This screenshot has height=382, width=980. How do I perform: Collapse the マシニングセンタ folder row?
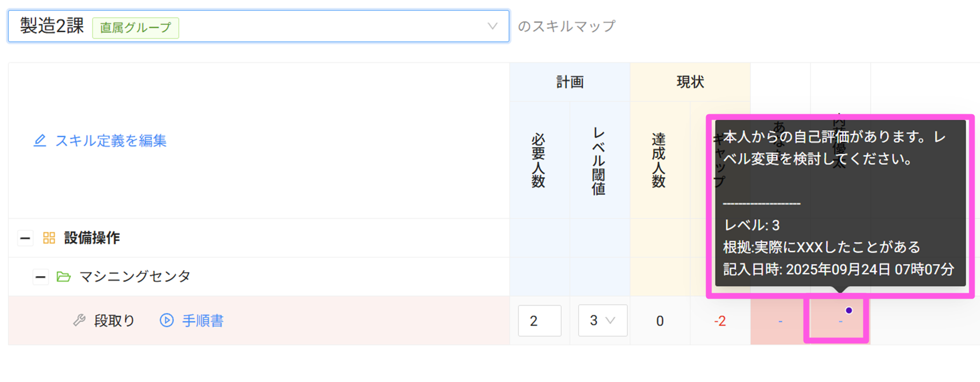(40, 278)
